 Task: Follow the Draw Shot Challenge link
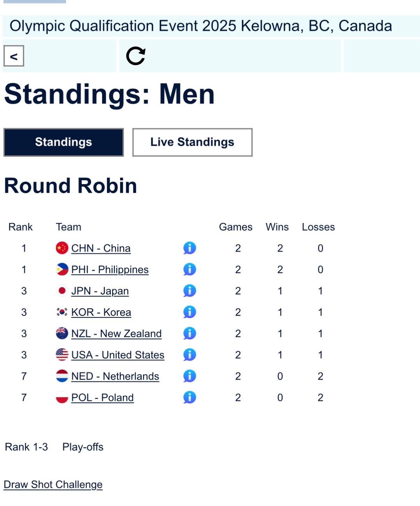pos(53,484)
